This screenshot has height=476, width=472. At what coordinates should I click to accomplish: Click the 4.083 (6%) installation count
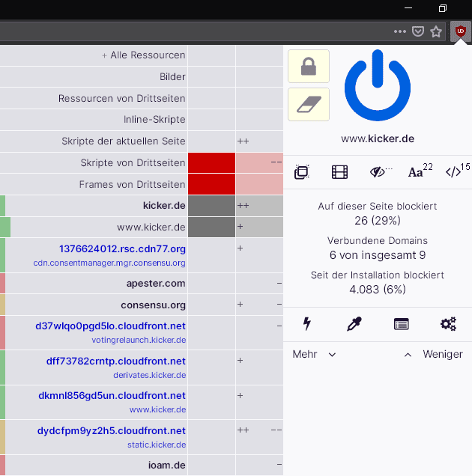pyautogui.click(x=378, y=290)
